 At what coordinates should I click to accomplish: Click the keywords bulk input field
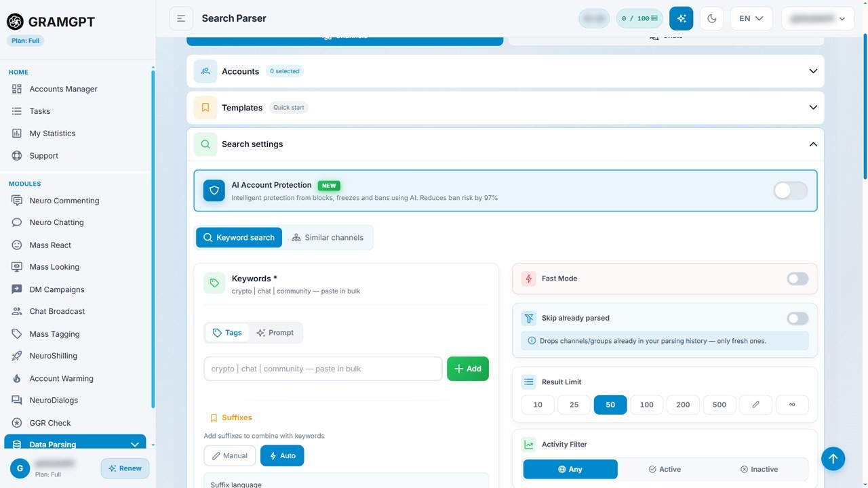(x=323, y=369)
